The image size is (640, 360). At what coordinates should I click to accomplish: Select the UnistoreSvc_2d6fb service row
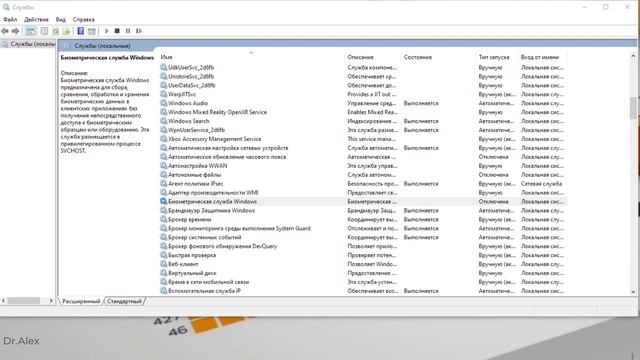pos(362,76)
